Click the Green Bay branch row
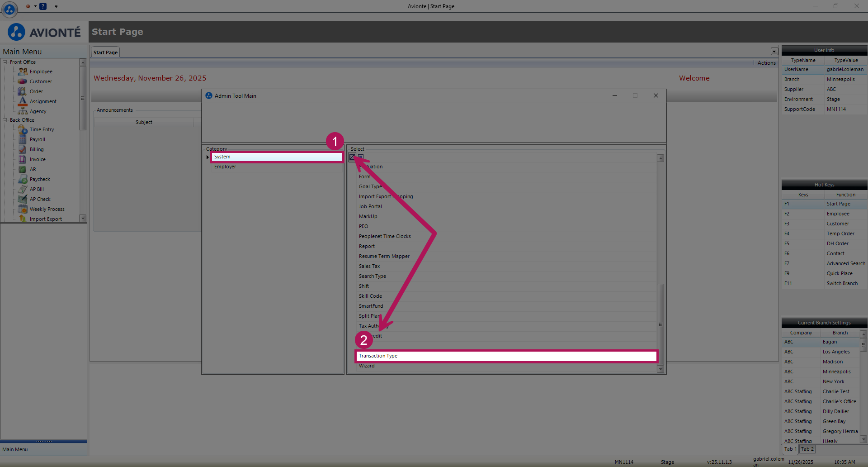The image size is (868, 467). click(x=821, y=421)
